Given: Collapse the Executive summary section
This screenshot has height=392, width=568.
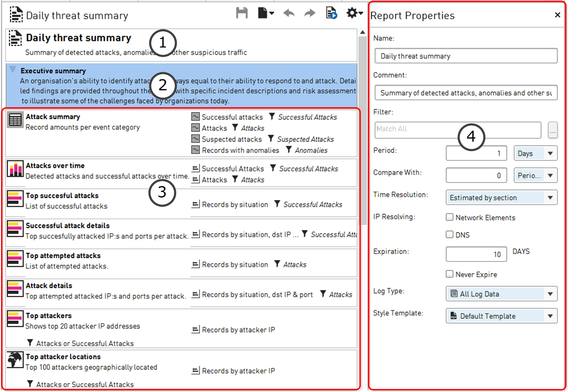Looking at the screenshot, I should pyautogui.click(x=13, y=69).
